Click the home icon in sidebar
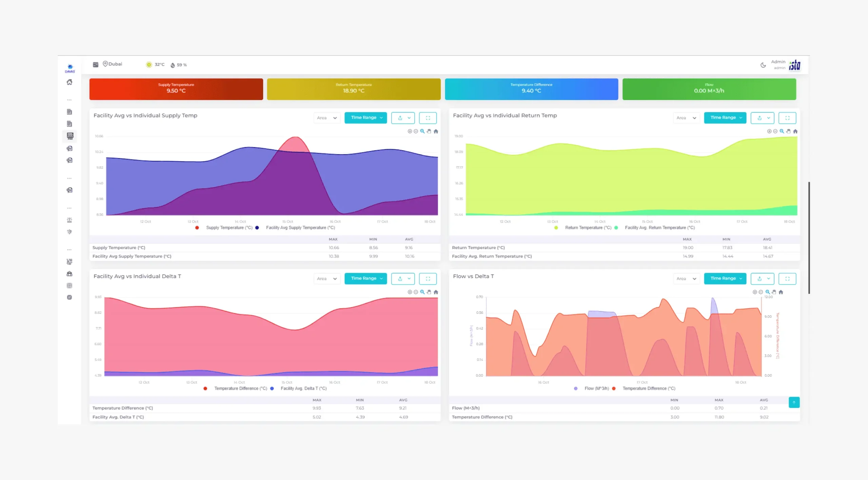 click(70, 82)
